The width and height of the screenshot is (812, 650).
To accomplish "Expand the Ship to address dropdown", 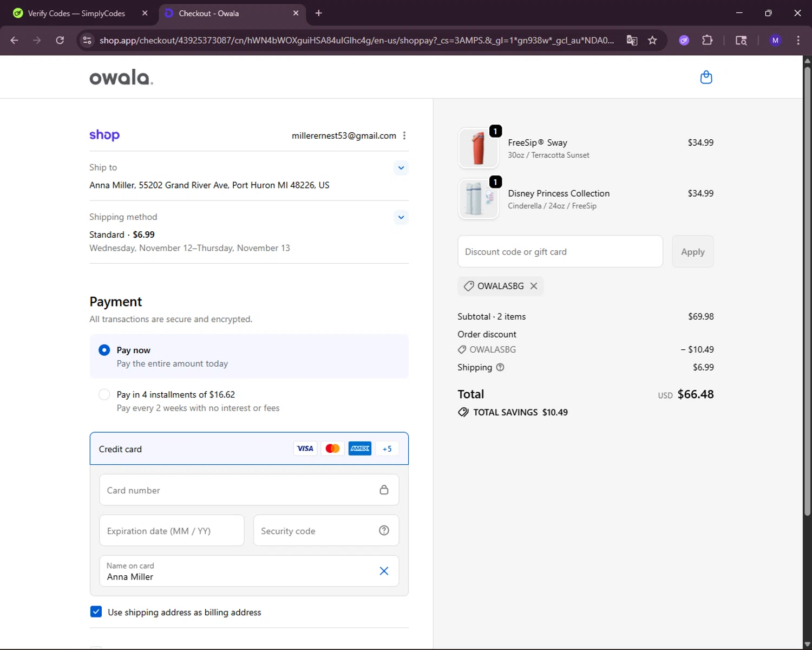I will point(401,168).
